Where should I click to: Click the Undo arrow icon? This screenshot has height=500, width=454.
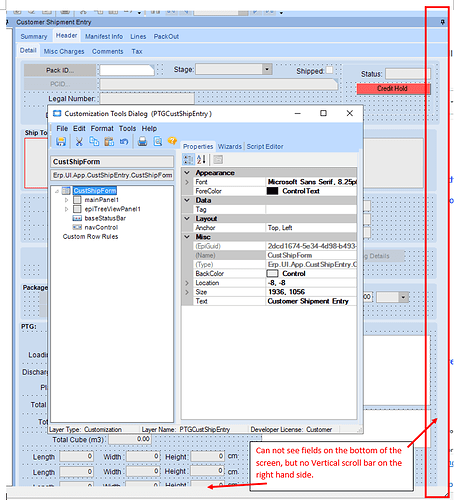point(124,142)
